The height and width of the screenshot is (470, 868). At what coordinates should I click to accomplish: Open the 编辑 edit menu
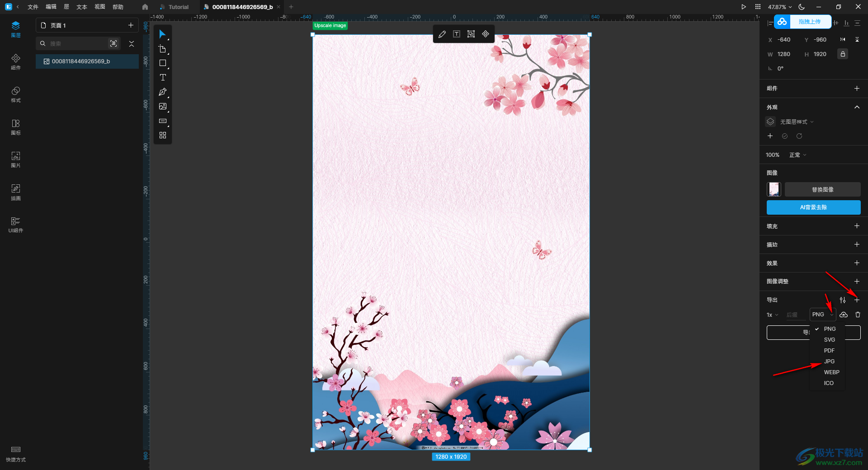coord(51,7)
